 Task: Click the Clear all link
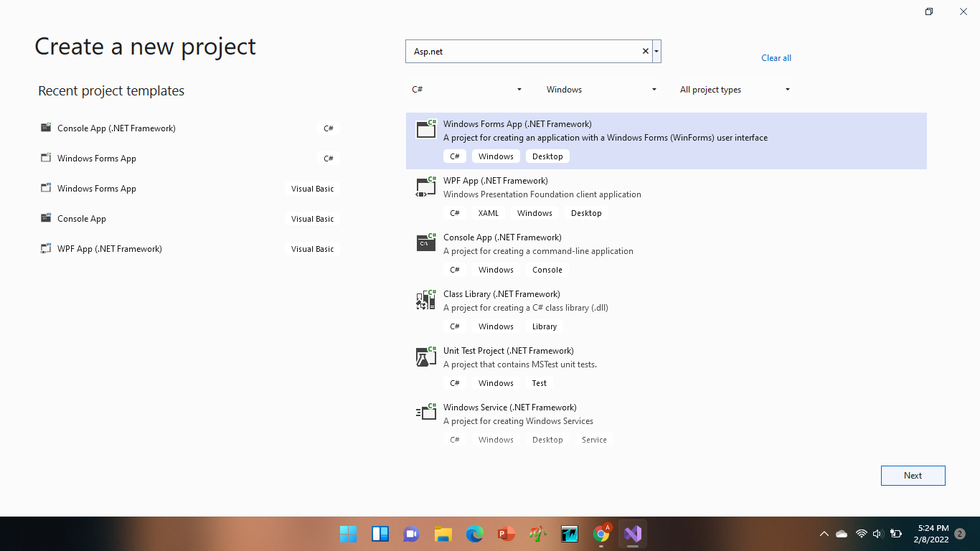click(776, 58)
